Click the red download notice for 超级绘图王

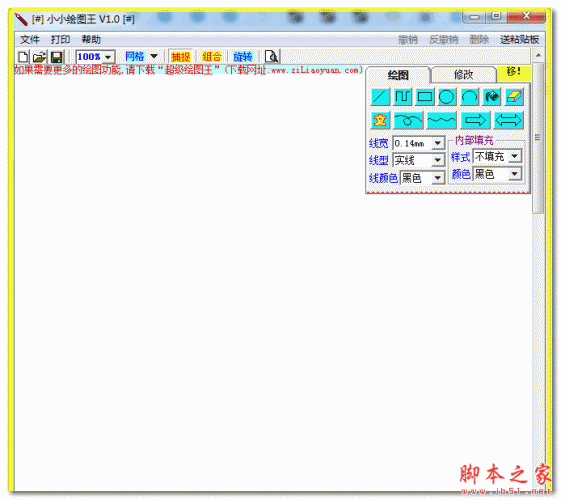pos(188,70)
